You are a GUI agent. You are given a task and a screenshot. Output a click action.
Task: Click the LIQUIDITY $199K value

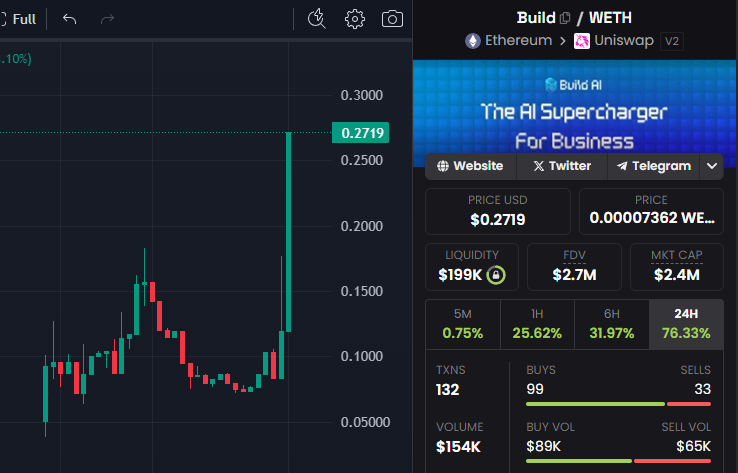pyautogui.click(x=460, y=275)
